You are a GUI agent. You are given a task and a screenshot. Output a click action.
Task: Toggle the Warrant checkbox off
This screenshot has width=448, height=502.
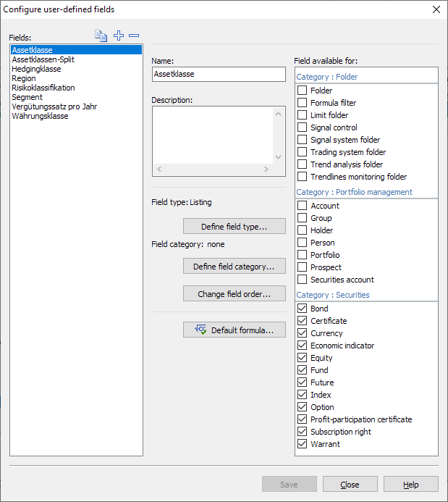[303, 444]
